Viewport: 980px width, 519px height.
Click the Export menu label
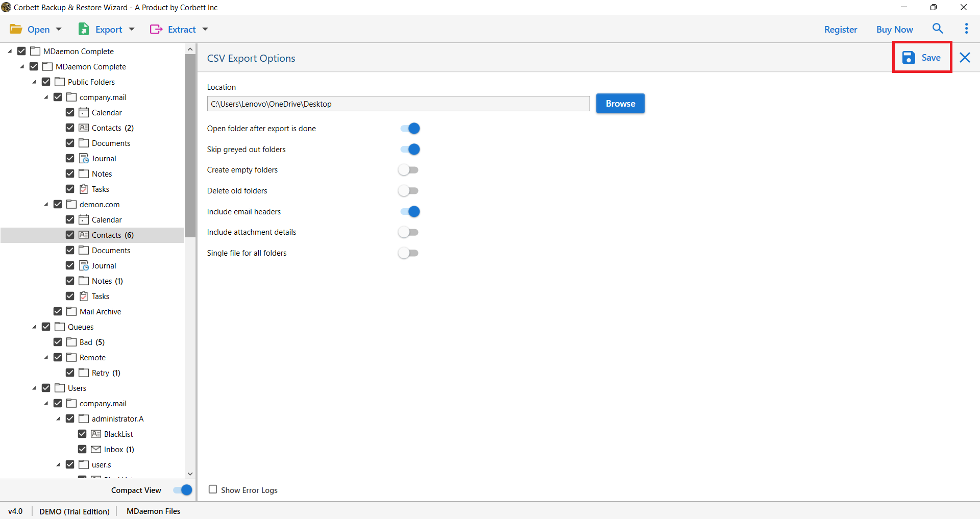(109, 30)
